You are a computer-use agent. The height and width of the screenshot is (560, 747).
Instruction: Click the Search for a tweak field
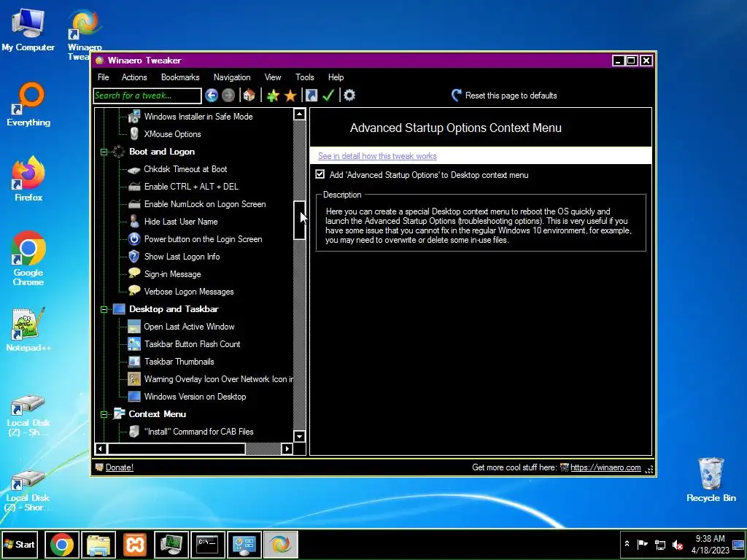147,96
